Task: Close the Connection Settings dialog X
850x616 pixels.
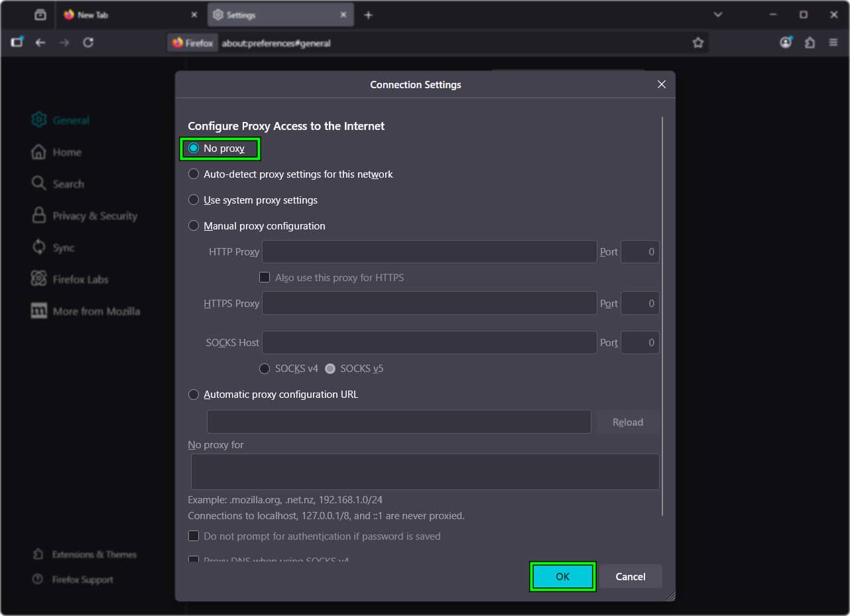Action: 661,84
